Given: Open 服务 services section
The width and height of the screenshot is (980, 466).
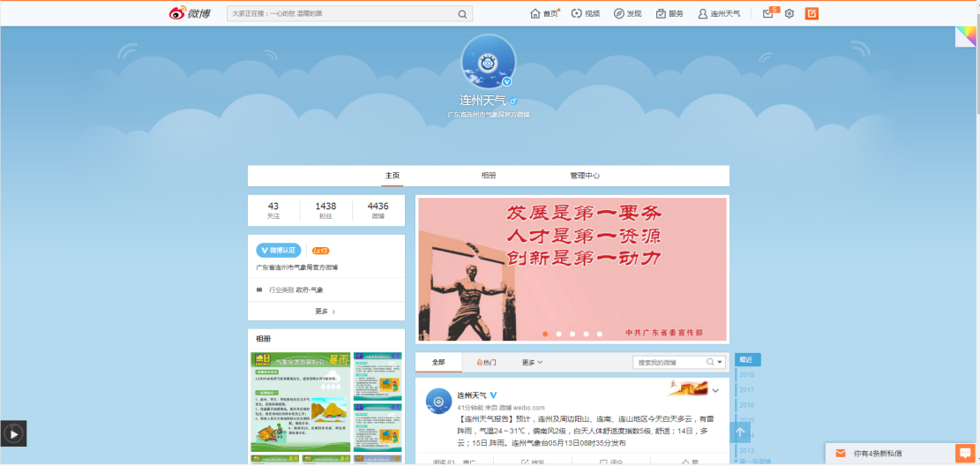Looking at the screenshot, I should pyautogui.click(x=670, y=14).
